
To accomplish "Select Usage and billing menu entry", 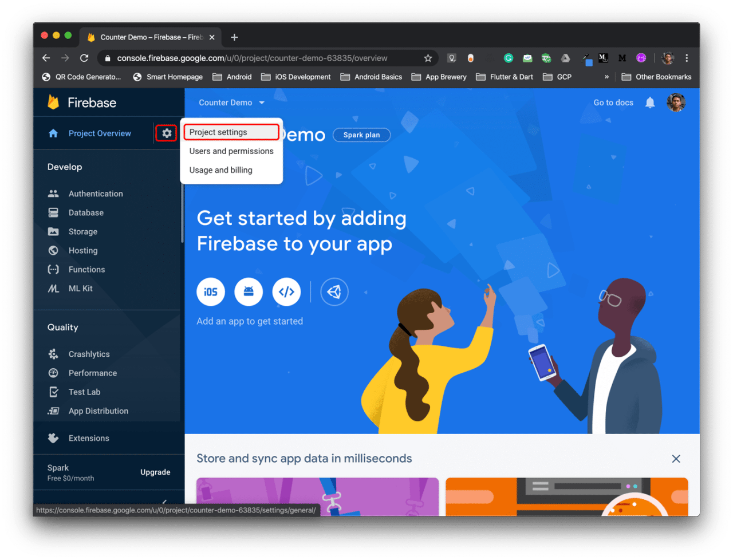I will coord(231,170).
